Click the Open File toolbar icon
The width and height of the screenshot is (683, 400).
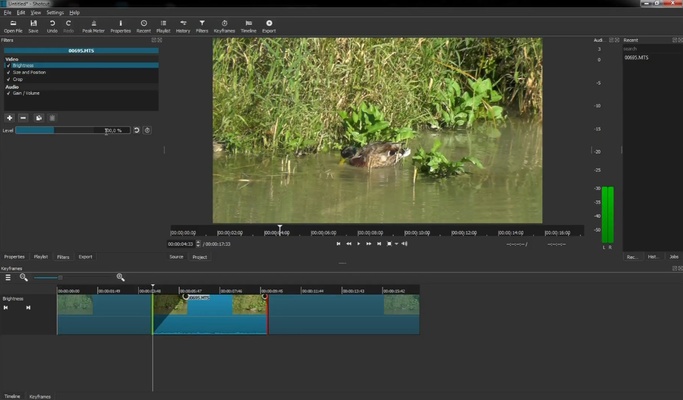coord(13,26)
